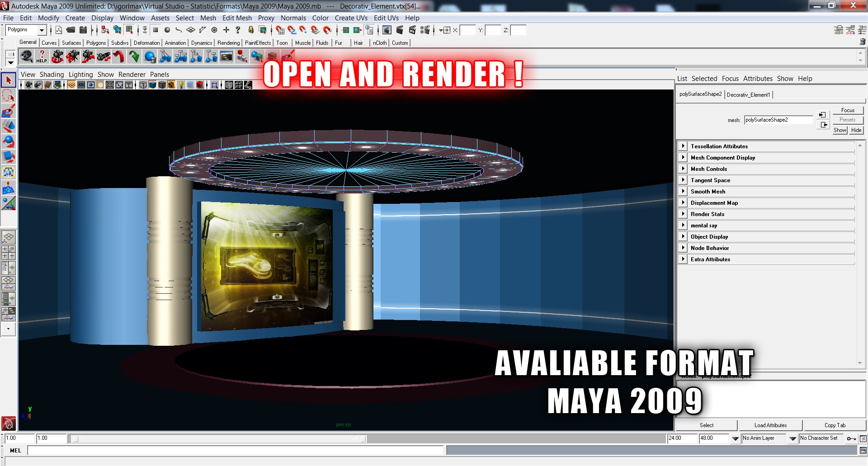Open render settings clapperboard icon
868x466 pixels.
425,30
